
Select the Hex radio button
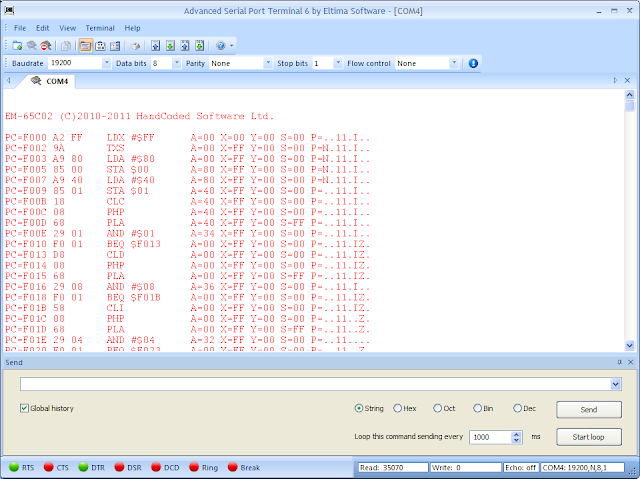[x=397, y=408]
